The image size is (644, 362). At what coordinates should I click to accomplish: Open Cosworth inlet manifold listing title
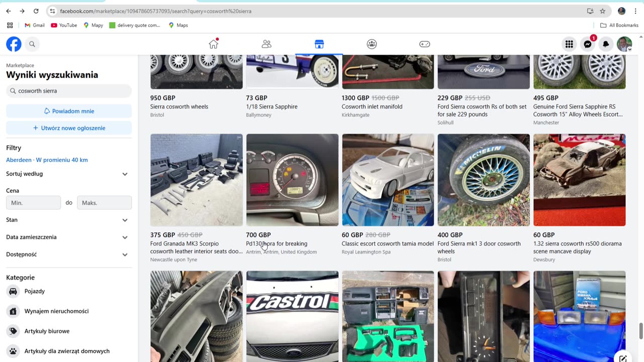point(372,107)
